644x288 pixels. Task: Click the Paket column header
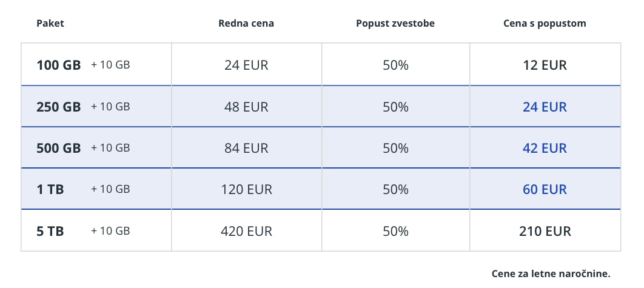click(50, 24)
